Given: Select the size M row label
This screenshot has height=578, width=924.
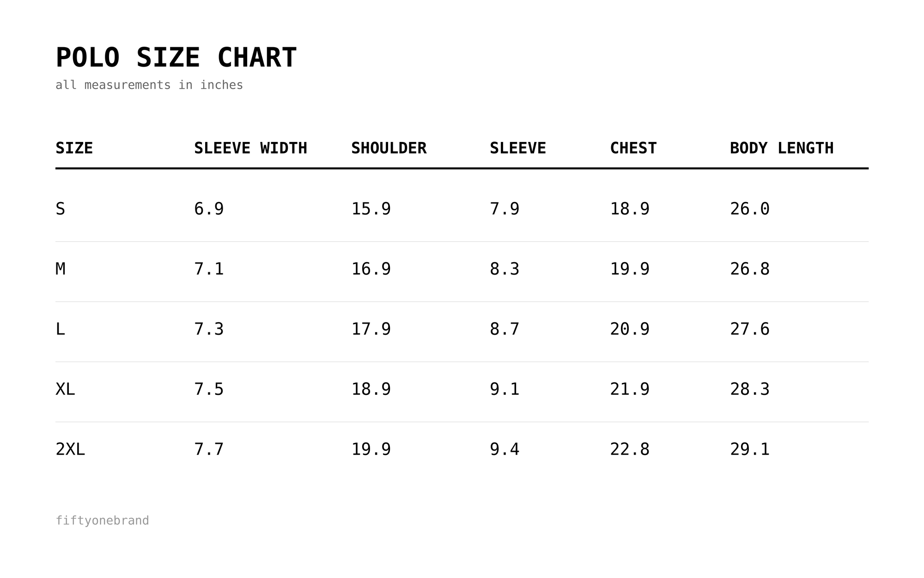Looking at the screenshot, I should (60, 269).
